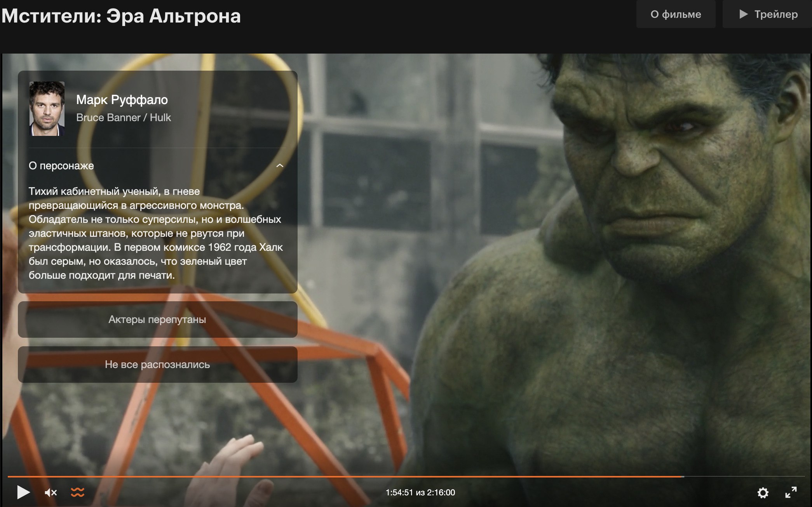Open the player settings gear
Screen dimensions: 812x507
tap(763, 493)
